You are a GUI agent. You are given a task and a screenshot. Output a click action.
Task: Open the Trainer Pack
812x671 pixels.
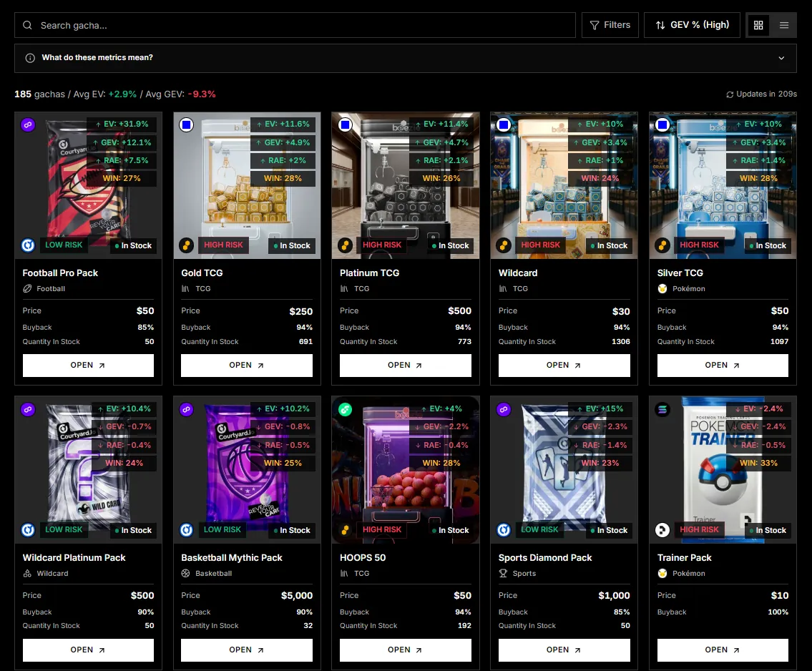723,650
